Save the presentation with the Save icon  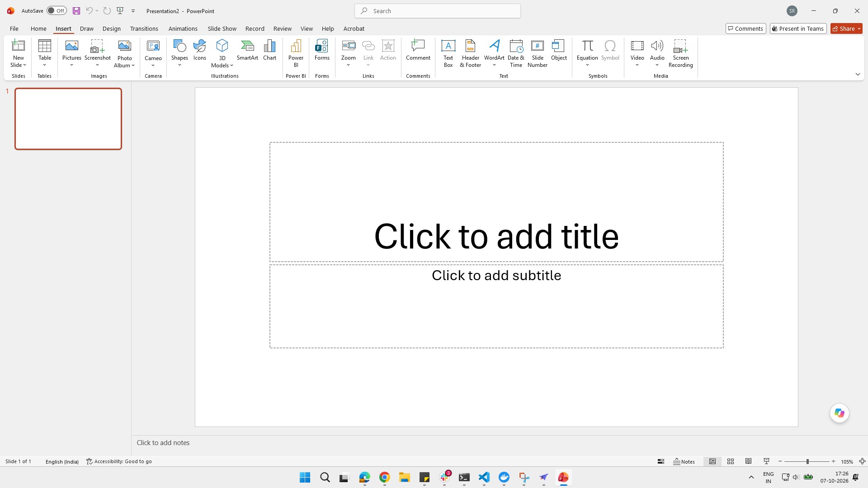tap(76, 11)
